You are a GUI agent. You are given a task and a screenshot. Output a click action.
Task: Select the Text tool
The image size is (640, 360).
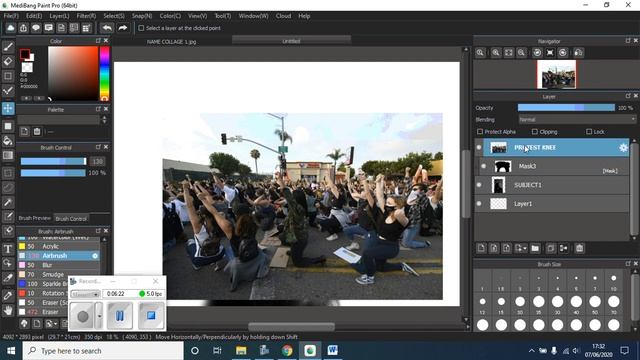click(8, 249)
